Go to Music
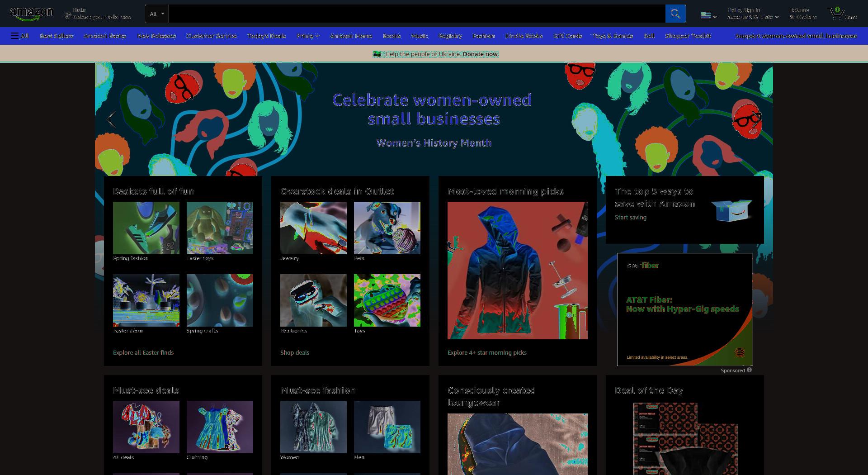 coord(420,36)
